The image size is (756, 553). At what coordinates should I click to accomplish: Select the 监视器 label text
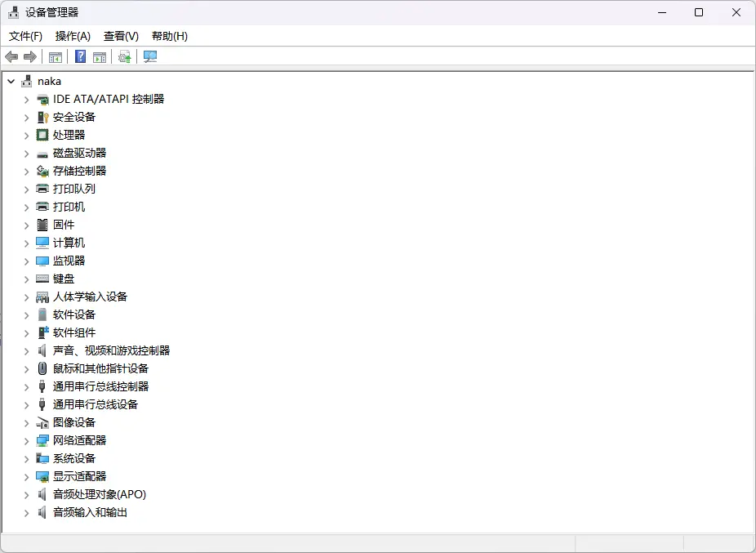point(69,261)
